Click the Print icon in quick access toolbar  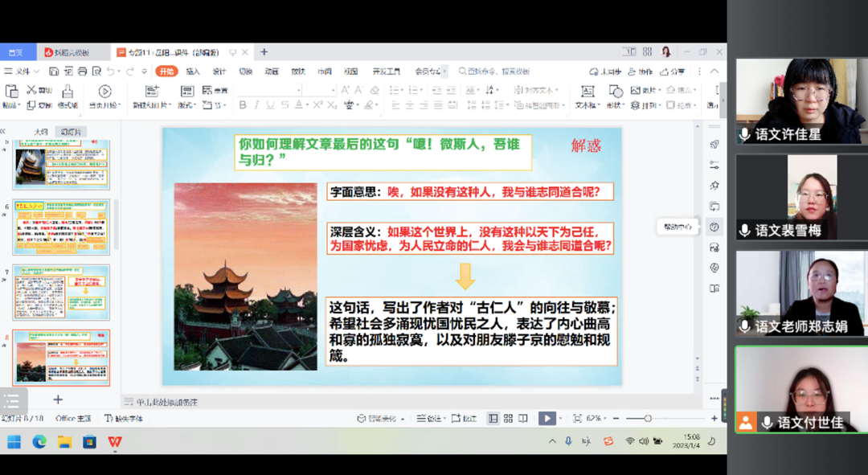click(82, 71)
